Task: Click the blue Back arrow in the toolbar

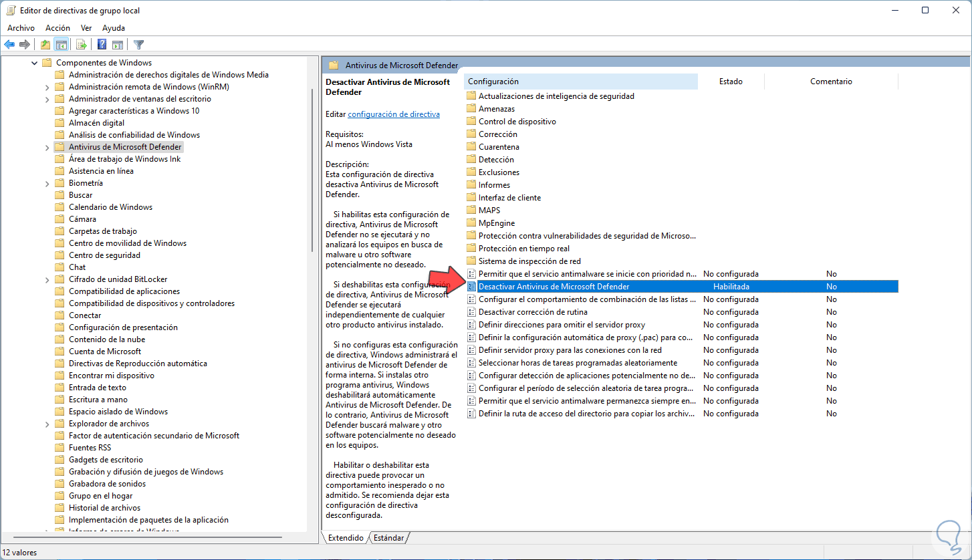Action: (x=9, y=45)
